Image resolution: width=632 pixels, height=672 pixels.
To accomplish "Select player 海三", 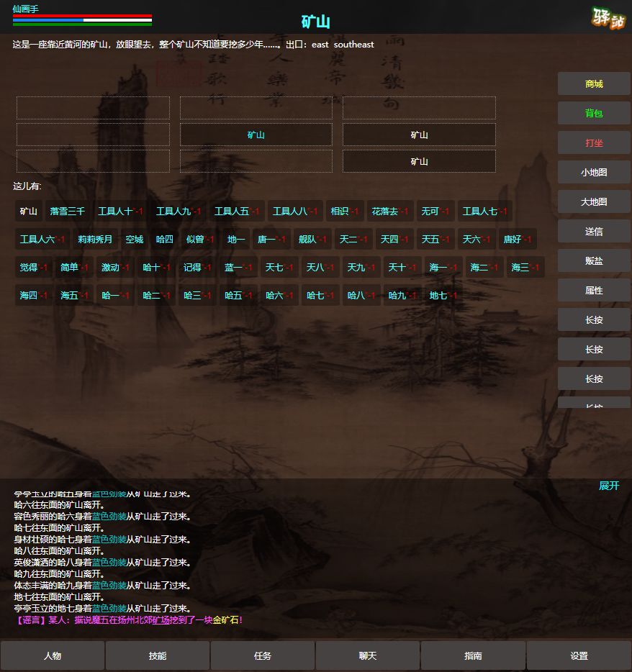I will pyautogui.click(x=525, y=268).
